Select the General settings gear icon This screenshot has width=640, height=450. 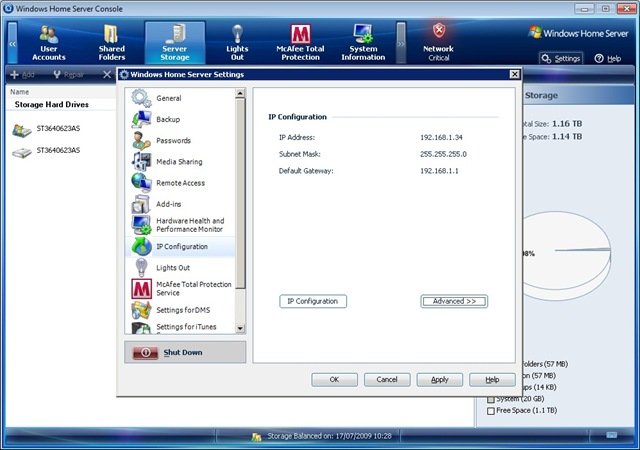tap(141, 98)
